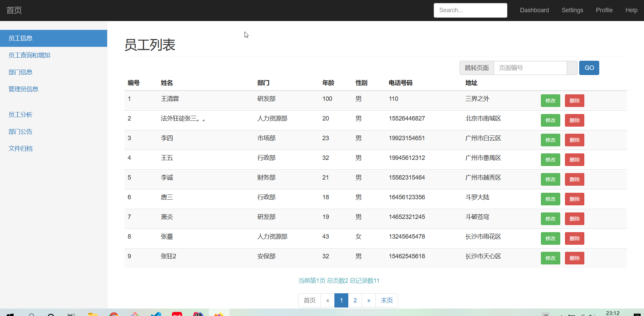Open the 首页 brand link

14,10
